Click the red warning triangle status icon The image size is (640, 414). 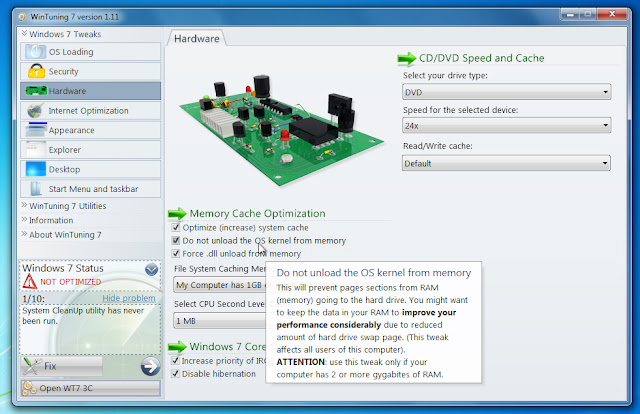click(x=30, y=281)
